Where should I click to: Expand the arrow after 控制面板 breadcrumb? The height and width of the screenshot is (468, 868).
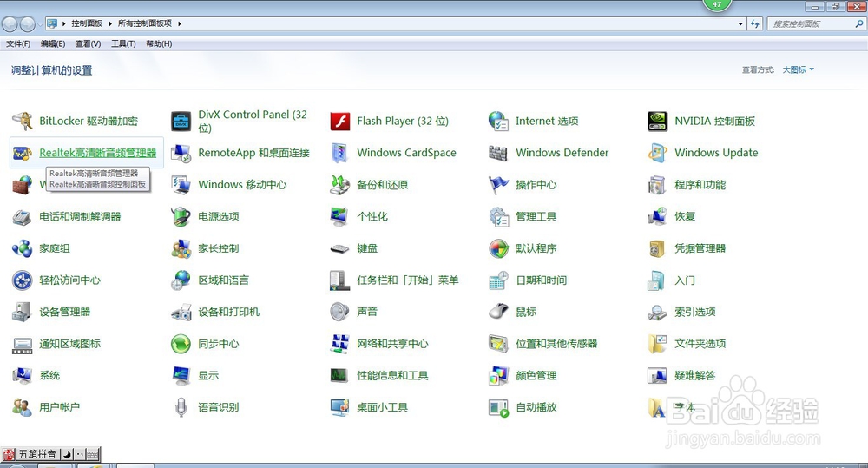coord(110,23)
